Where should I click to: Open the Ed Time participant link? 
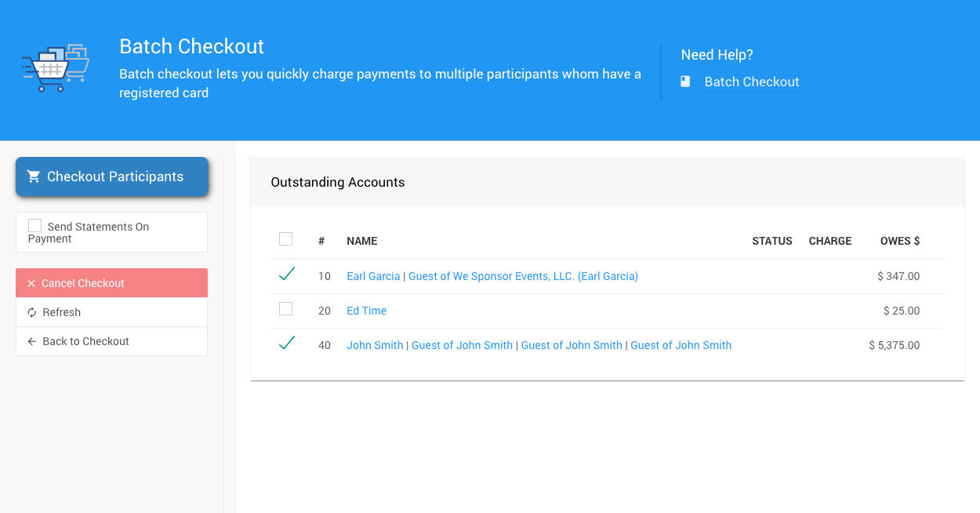click(366, 311)
